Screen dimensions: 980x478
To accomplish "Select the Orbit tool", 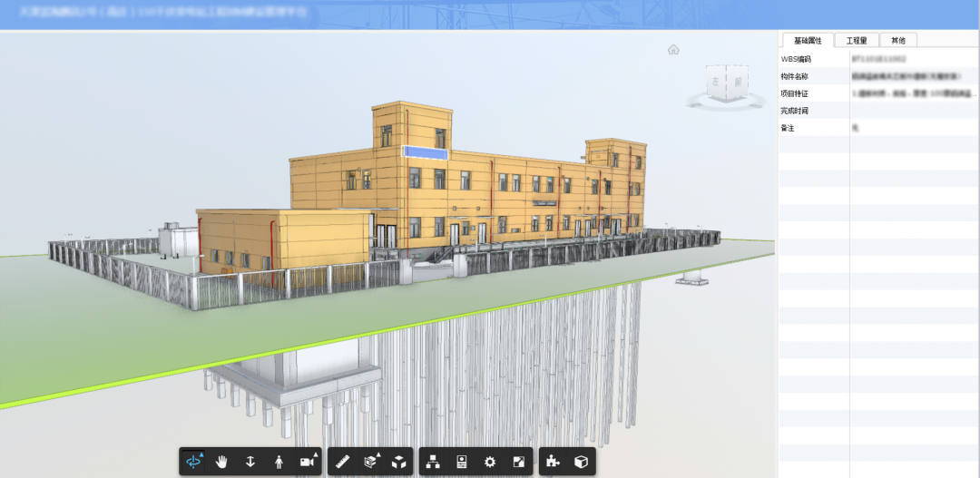I will (x=194, y=462).
